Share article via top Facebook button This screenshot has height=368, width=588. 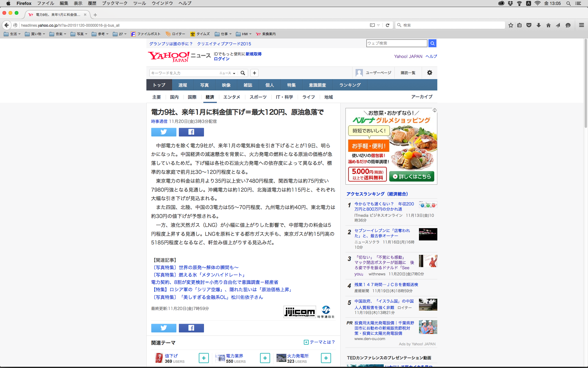click(x=191, y=132)
